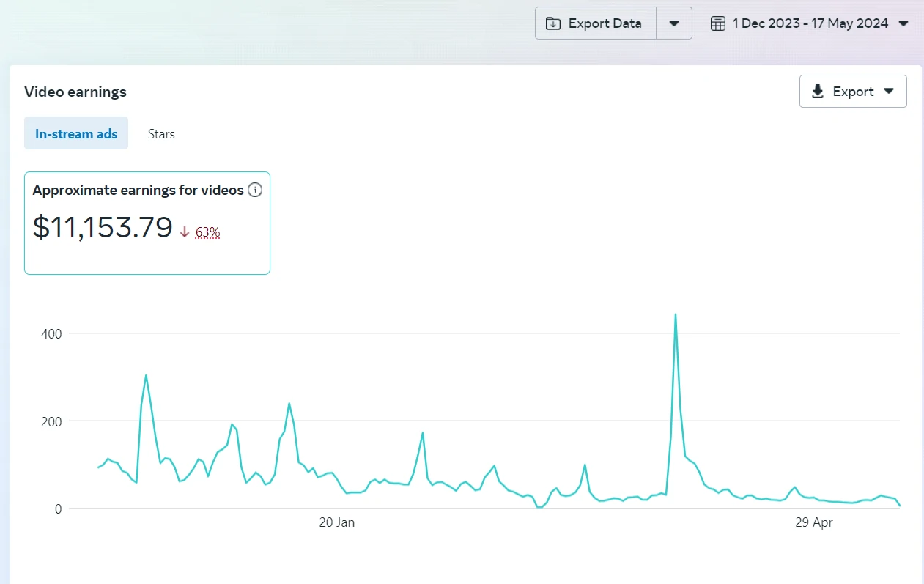
Task: Open the Export Data split dropdown arrow
Action: [x=674, y=23]
